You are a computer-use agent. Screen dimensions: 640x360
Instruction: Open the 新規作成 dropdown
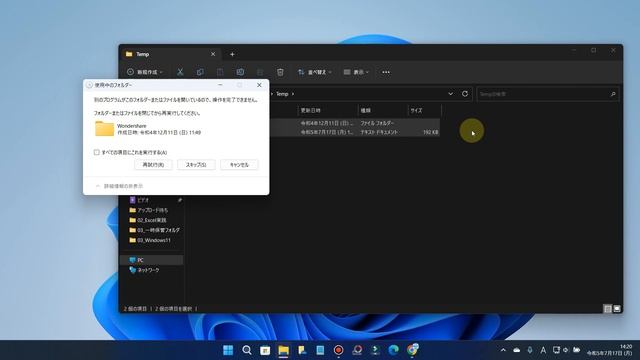point(145,72)
